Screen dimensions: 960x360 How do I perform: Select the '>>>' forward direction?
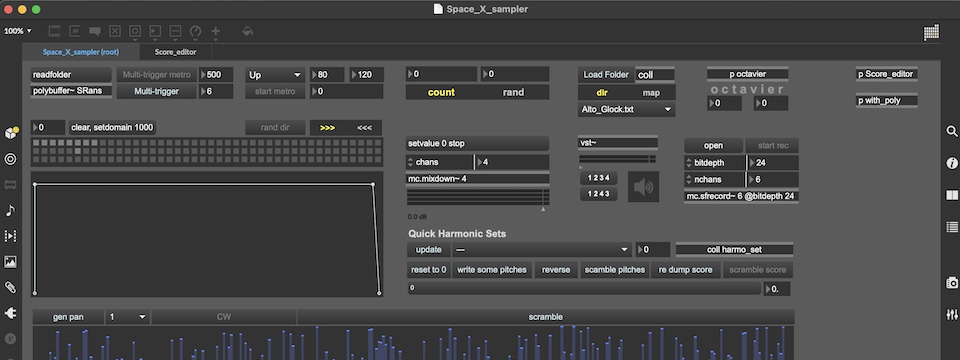pyautogui.click(x=328, y=128)
